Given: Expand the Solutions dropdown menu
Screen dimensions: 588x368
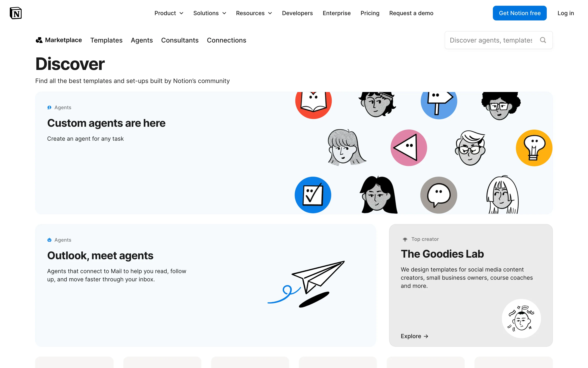Looking at the screenshot, I should coord(210,13).
